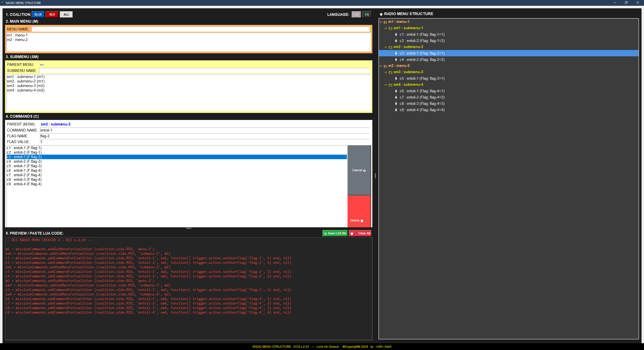Click the trash icon on Clear All
The image size is (644, 350).
coord(352,234)
